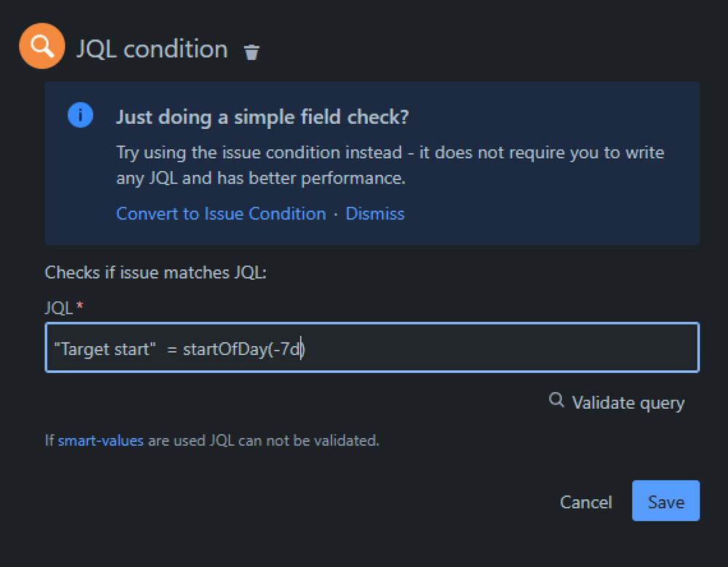Click "Just doing a simple field check?" heading

tap(262, 117)
